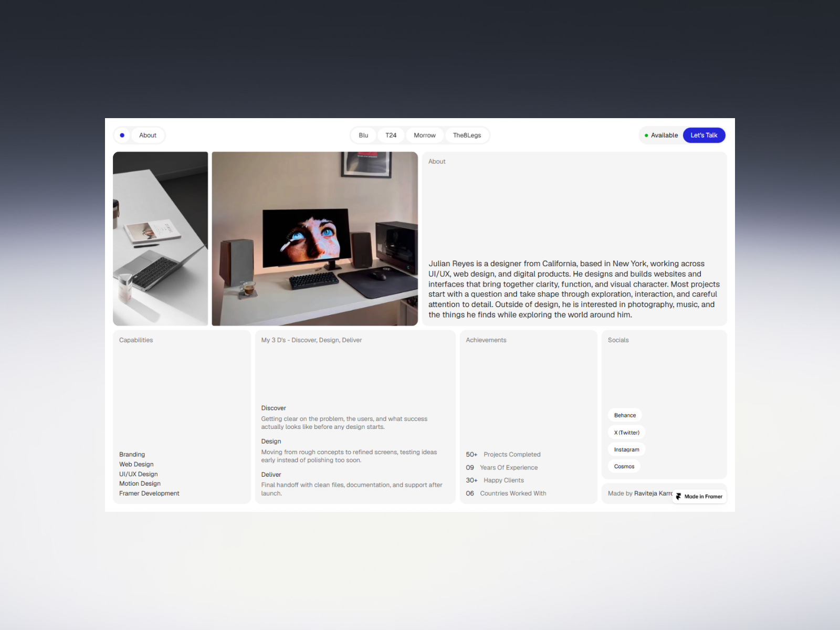This screenshot has height=630, width=840.
Task: Click the blue dot home logo
Action: pyautogui.click(x=122, y=135)
